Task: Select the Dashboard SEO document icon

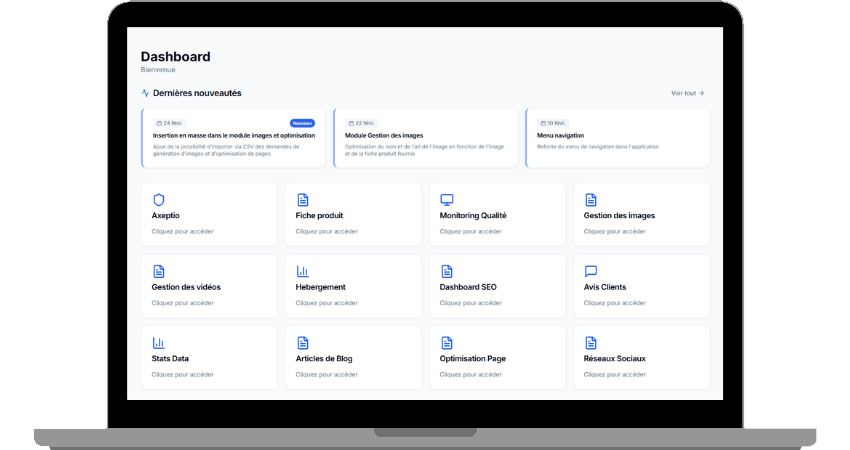Action: coord(446,271)
